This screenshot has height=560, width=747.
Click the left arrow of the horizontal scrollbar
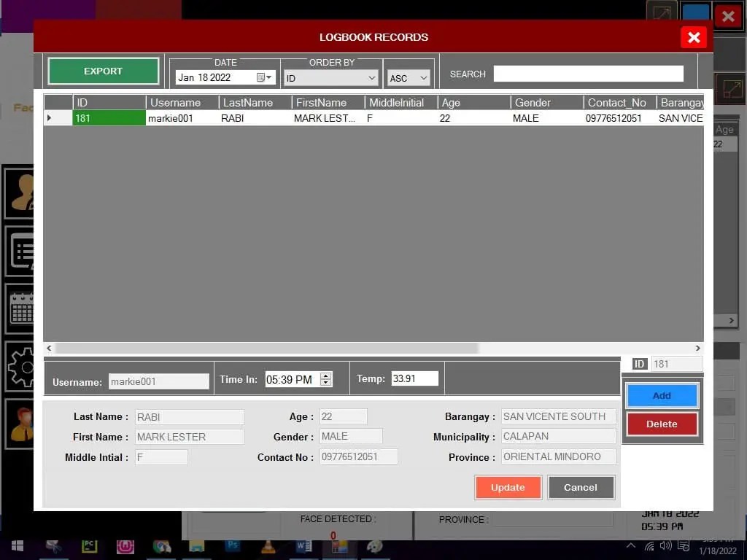pos(49,348)
